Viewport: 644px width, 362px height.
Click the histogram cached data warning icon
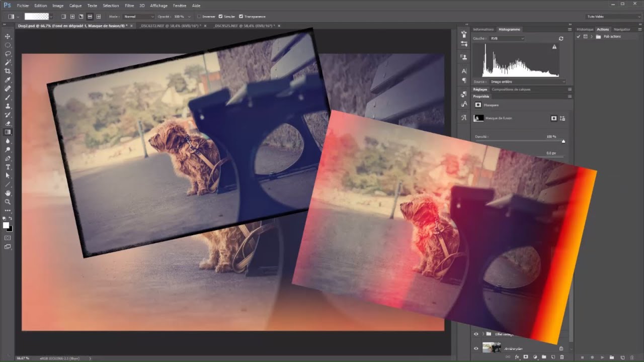coord(554,47)
